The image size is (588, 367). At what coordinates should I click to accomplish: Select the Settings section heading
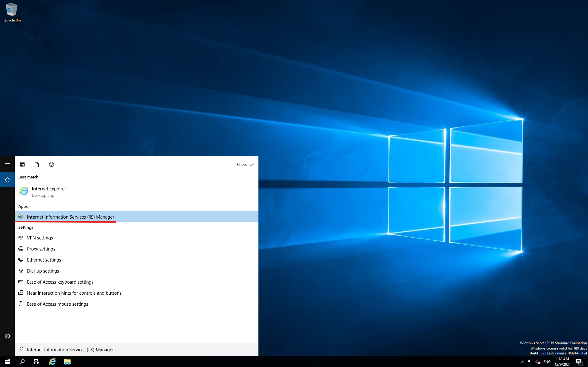[x=26, y=227]
